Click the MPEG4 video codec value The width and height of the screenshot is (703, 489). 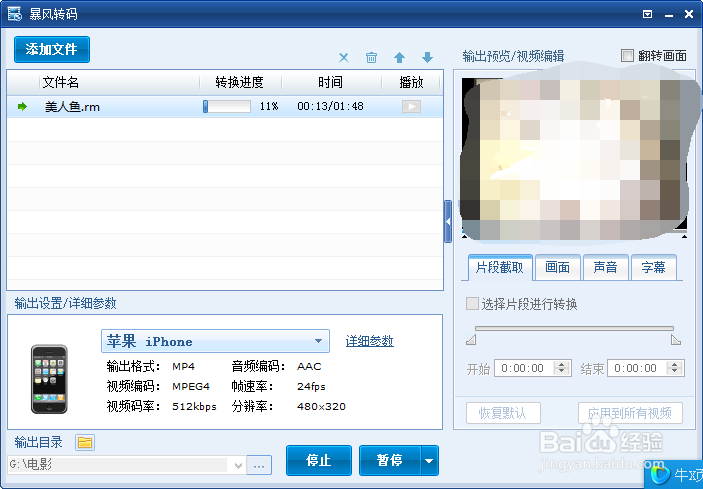[x=191, y=386]
